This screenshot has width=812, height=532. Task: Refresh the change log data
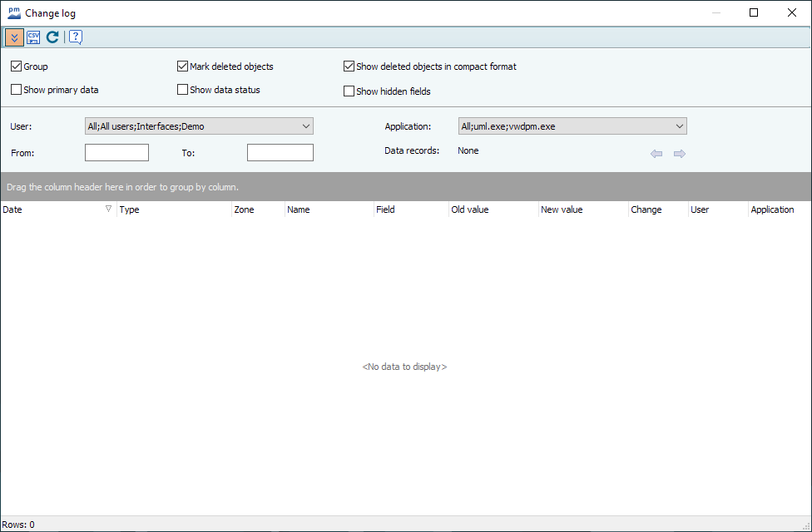click(52, 37)
